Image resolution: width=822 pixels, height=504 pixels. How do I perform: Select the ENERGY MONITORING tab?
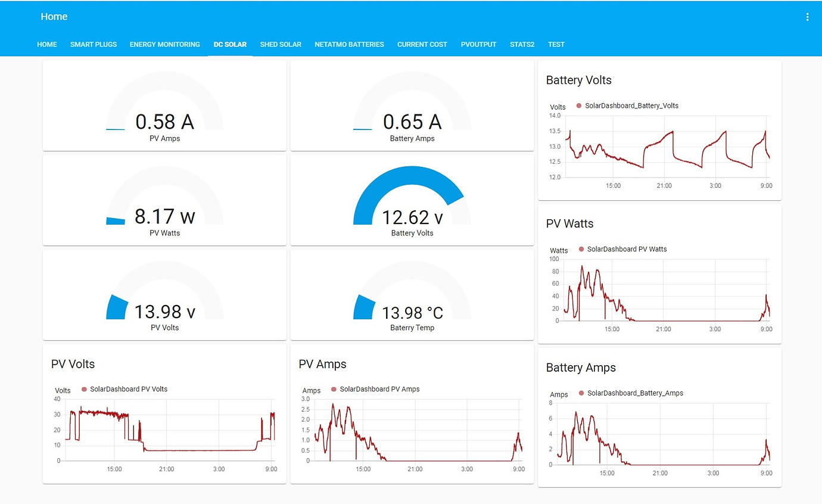[164, 44]
